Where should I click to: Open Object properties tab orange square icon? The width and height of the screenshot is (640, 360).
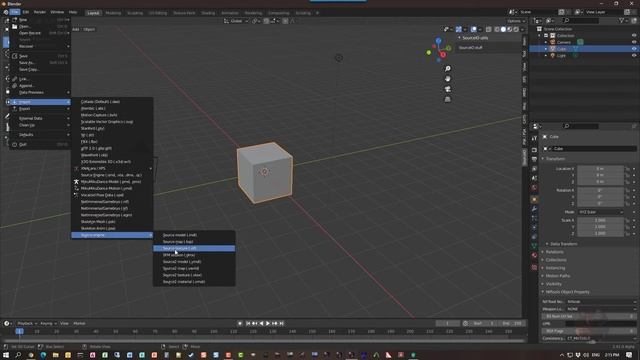coord(534,199)
